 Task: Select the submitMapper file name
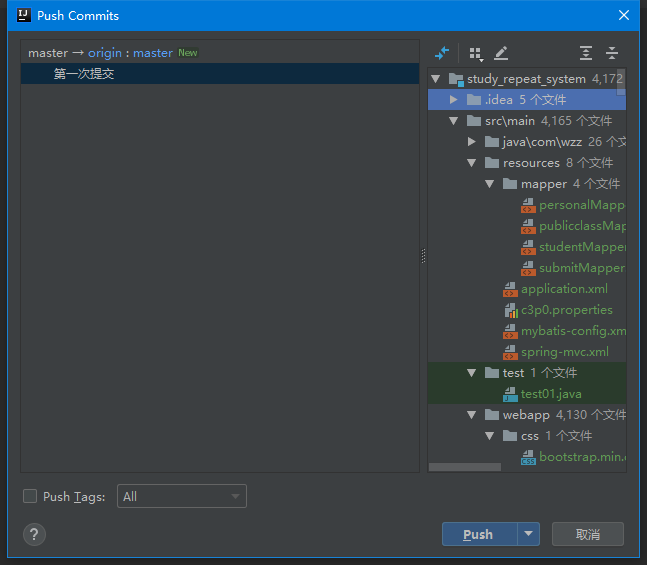pyautogui.click(x=583, y=268)
